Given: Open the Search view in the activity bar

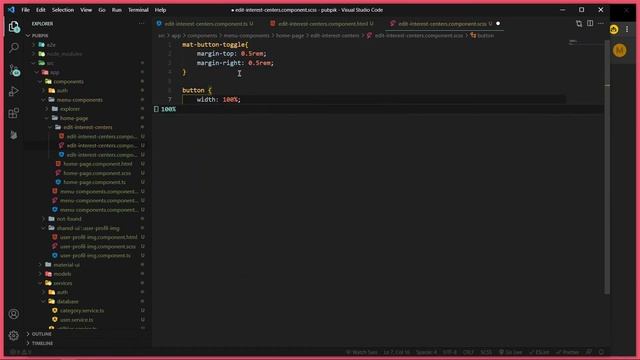Looking at the screenshot, I should [14, 48].
